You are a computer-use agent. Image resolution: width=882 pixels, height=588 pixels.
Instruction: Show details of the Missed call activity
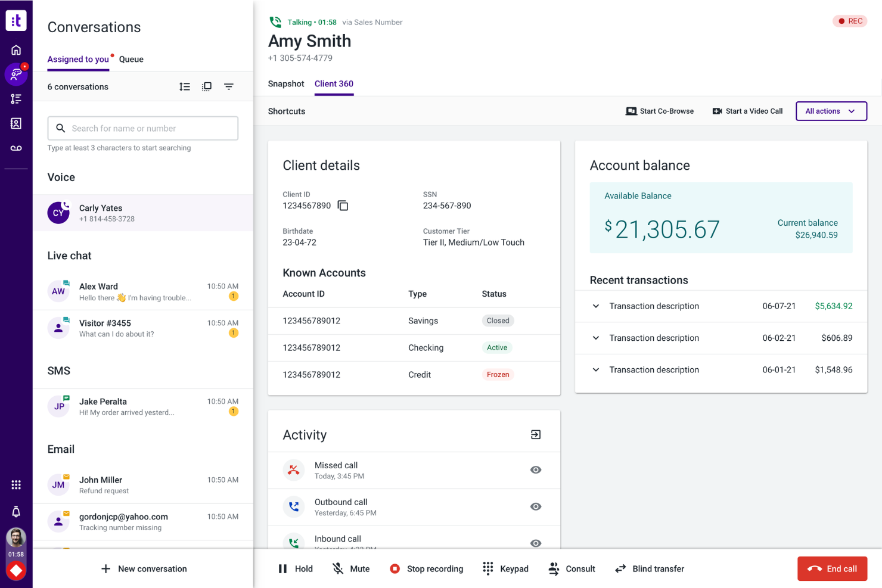click(x=536, y=470)
